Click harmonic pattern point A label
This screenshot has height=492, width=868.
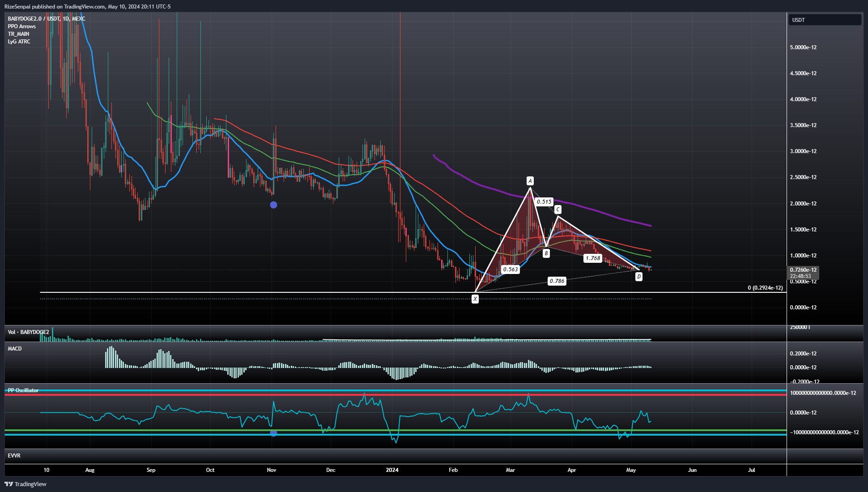coord(530,181)
